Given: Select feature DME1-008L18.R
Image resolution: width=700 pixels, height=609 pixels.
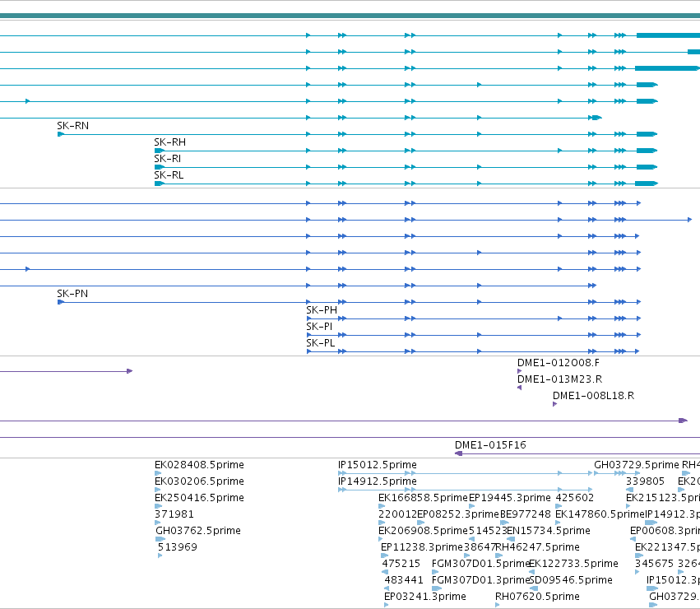Looking at the screenshot, I should pos(593,396).
